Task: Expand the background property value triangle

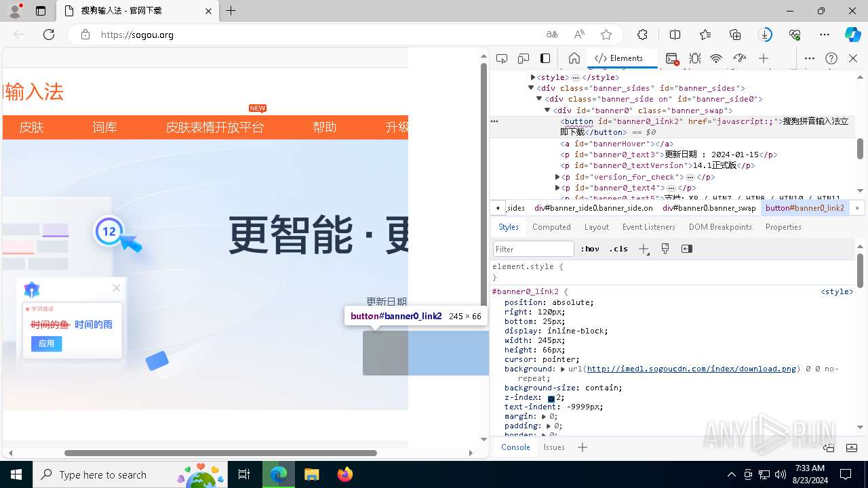Action: (563, 369)
